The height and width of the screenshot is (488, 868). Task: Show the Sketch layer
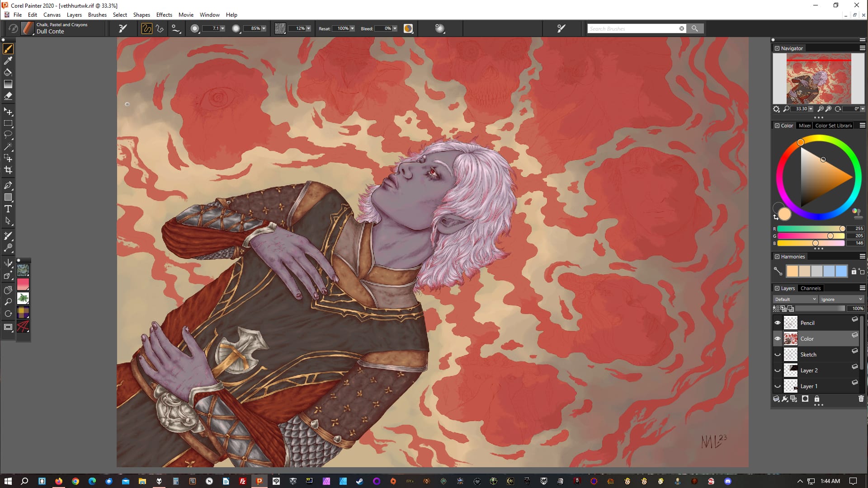coord(778,355)
